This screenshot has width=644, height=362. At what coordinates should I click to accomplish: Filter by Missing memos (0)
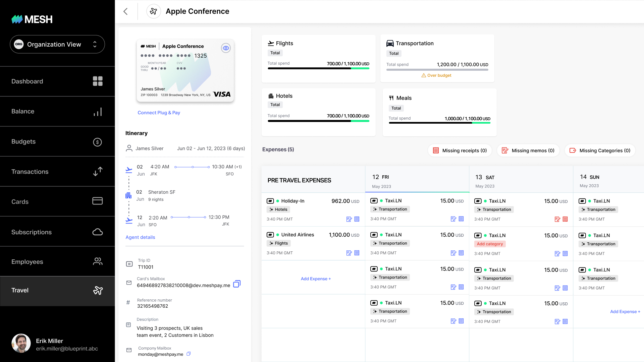528,150
